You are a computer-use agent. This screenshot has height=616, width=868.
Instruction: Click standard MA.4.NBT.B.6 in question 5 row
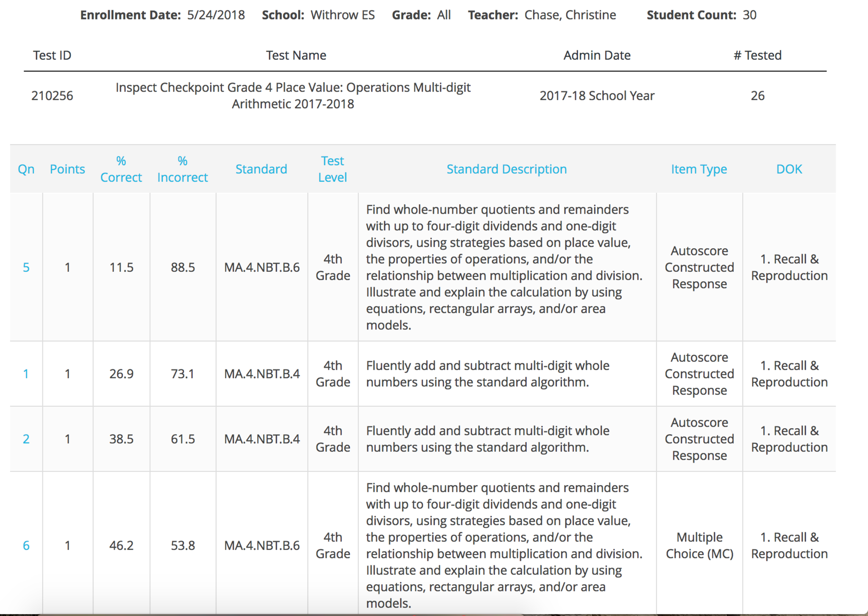click(262, 268)
